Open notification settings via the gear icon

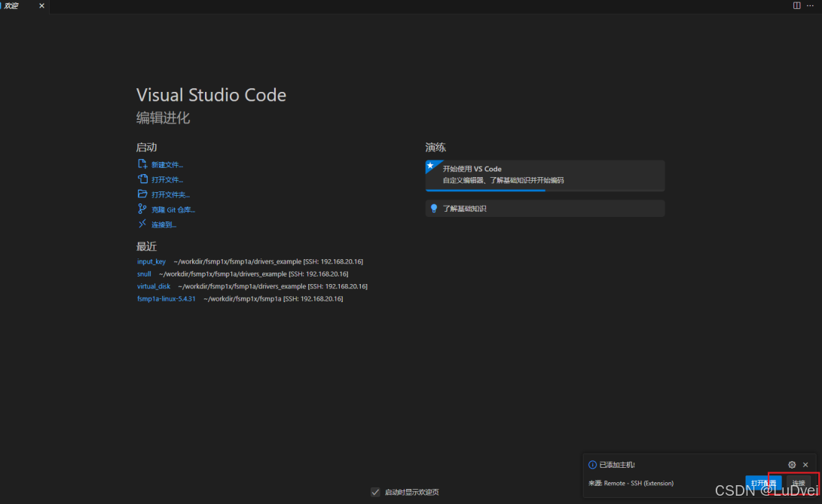click(x=792, y=465)
